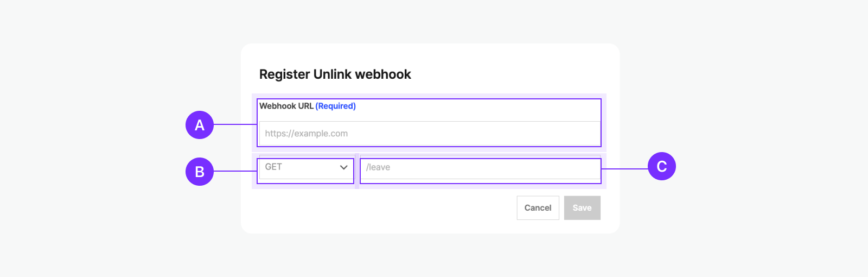
Task: Click the connector line beside badge C
Action: tap(624, 169)
